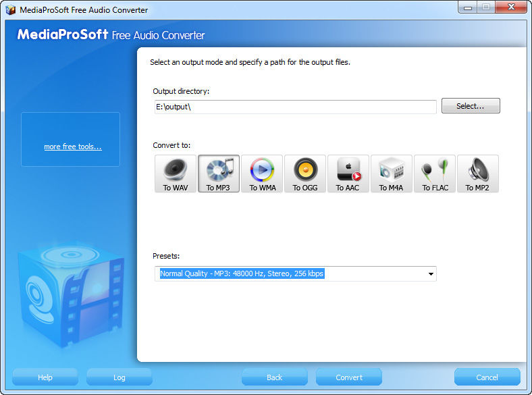
Task: Choose the To MP2 format icon
Action: coord(478,174)
